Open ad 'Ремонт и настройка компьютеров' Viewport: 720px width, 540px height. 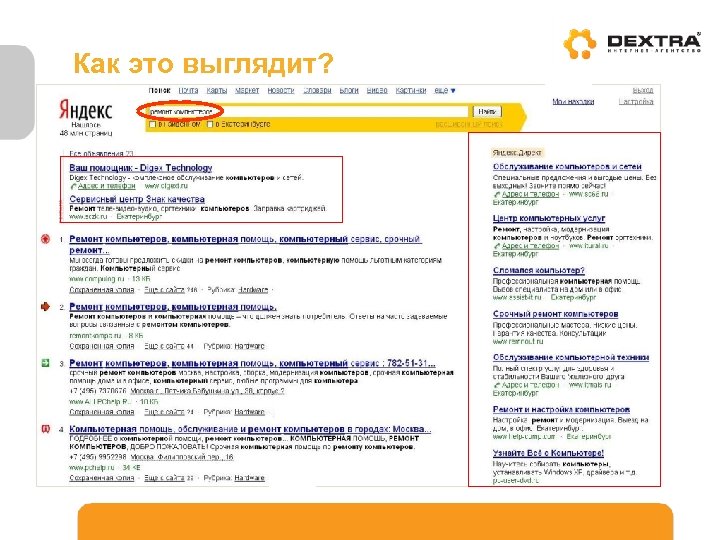[561, 409]
